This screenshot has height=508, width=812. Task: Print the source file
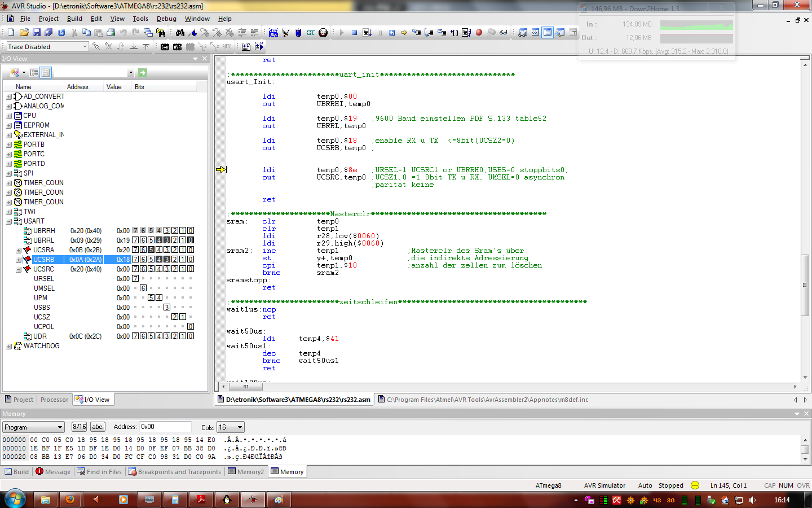111,33
